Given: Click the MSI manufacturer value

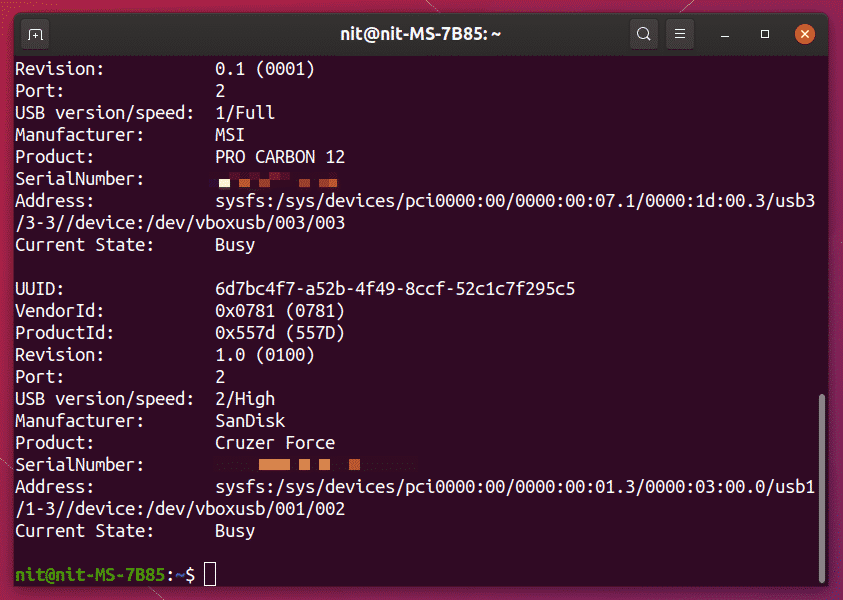Looking at the screenshot, I should 230,135.
